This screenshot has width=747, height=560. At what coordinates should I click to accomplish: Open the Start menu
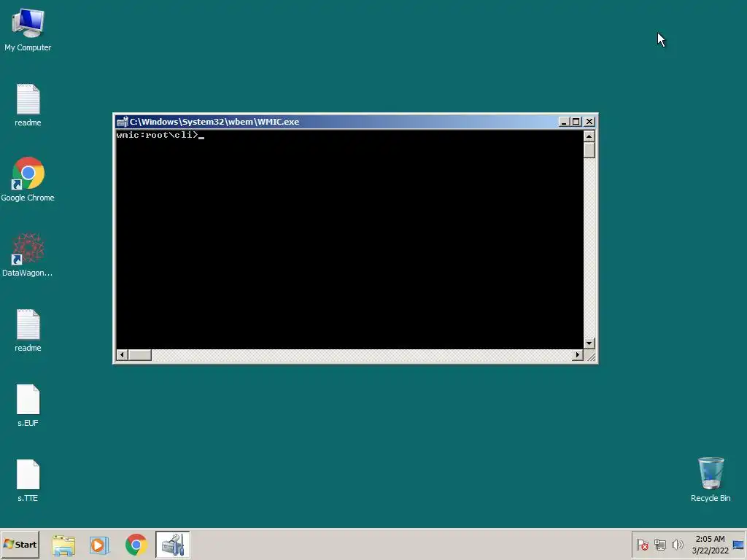point(20,544)
